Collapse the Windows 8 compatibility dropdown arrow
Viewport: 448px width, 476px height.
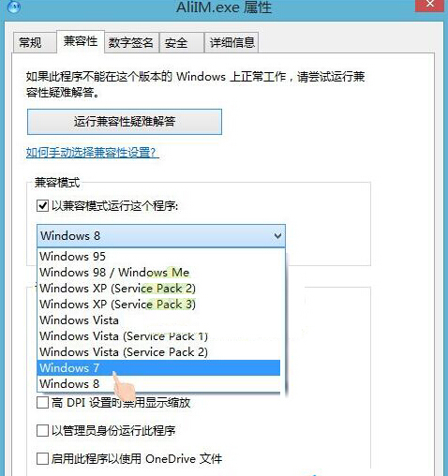(x=277, y=236)
